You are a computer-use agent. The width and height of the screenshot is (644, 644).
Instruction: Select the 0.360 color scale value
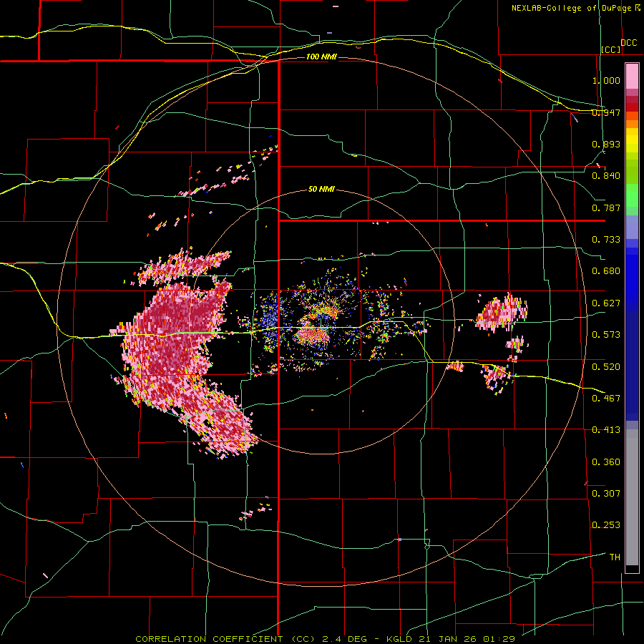606,462
